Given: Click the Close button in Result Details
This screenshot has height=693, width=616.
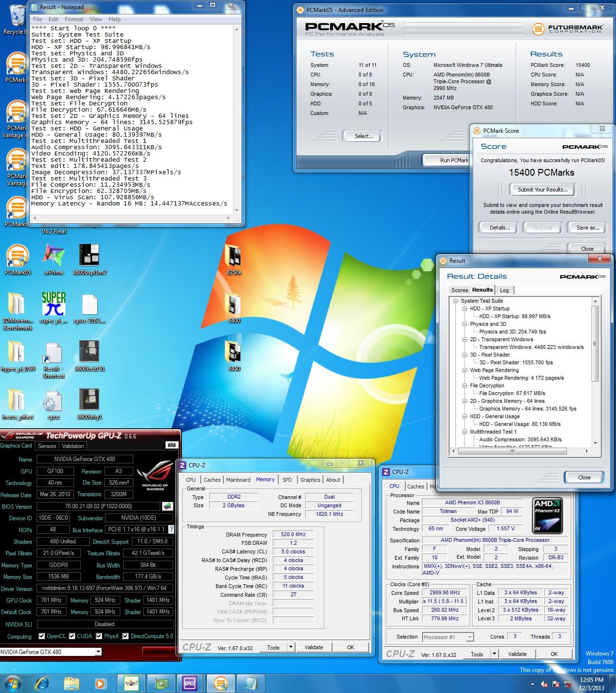Looking at the screenshot, I should (x=584, y=477).
